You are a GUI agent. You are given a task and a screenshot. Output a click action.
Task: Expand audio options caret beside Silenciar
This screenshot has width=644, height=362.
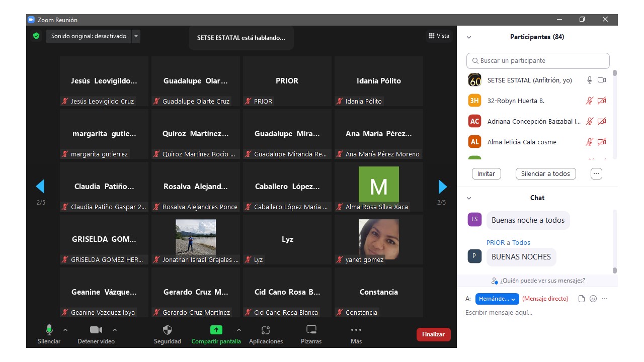[65, 330]
